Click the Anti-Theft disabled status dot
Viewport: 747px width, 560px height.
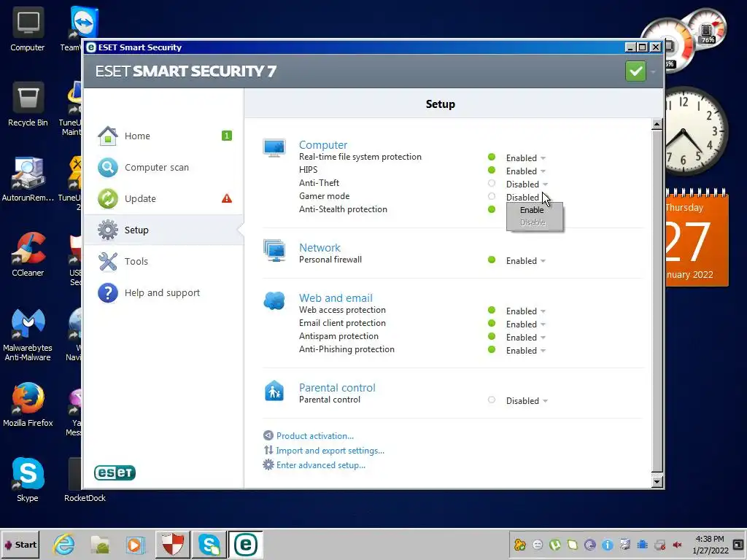[x=492, y=183]
